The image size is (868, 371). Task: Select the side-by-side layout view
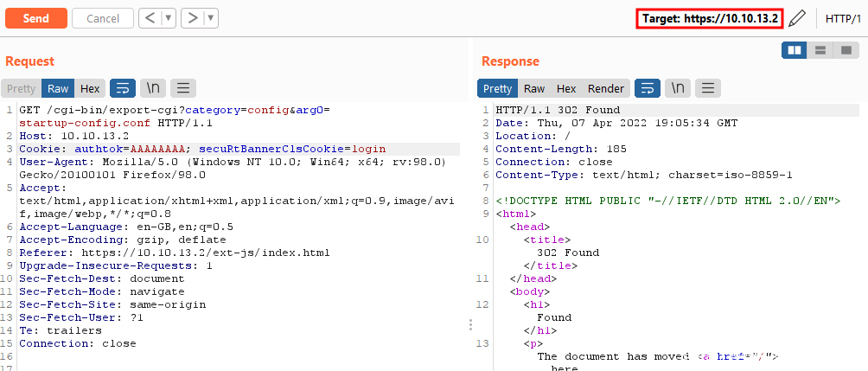coord(795,50)
